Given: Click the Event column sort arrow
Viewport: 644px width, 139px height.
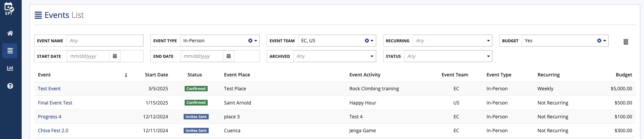Looking at the screenshot, I should (126, 75).
